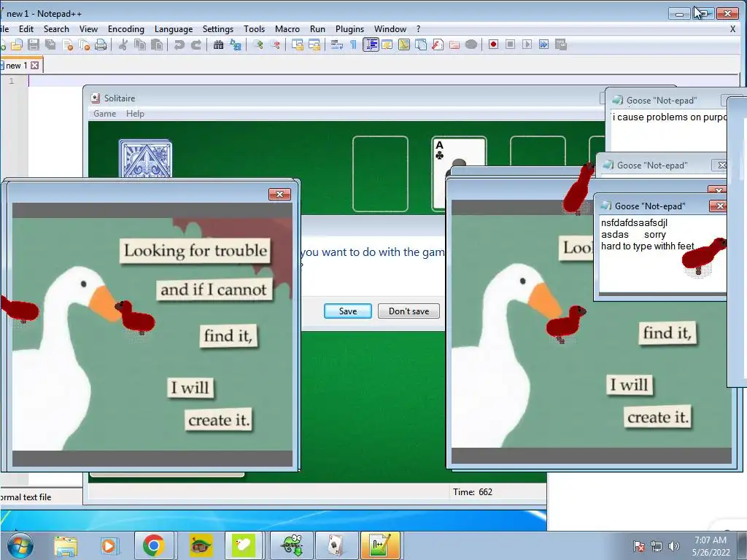
Task: Click the Solitaire taskbar icon
Action: pyautogui.click(x=337, y=545)
